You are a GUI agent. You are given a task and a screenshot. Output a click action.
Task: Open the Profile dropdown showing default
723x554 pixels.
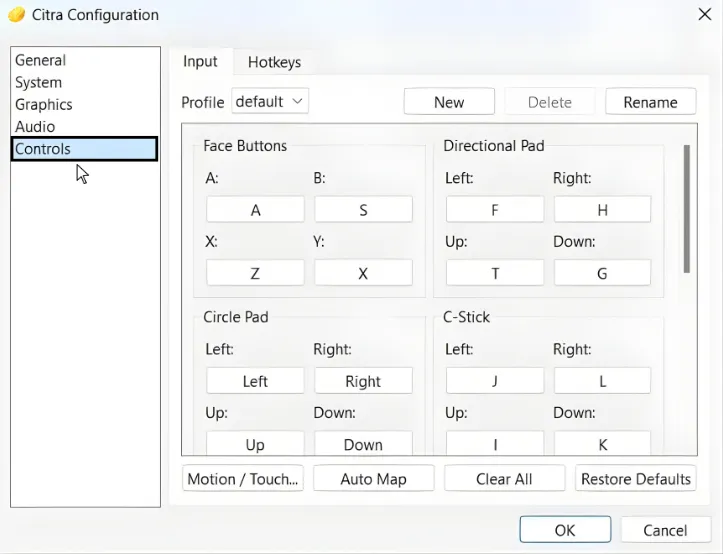[x=270, y=101]
